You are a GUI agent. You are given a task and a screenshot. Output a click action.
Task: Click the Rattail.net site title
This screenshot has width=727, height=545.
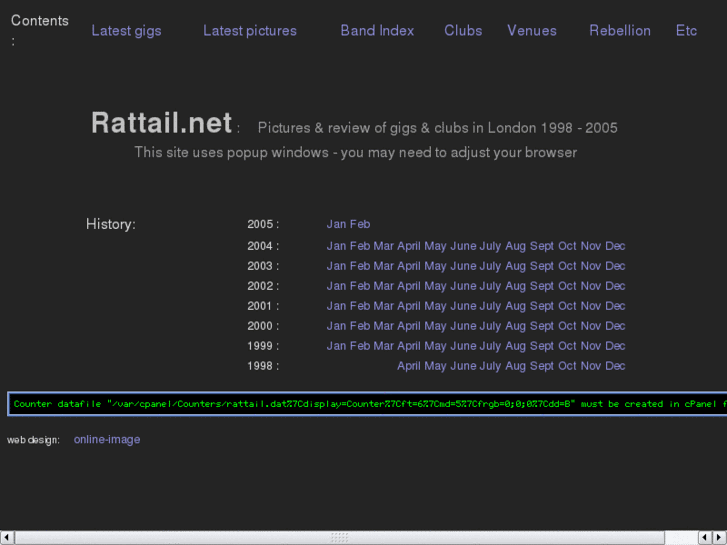pos(162,123)
